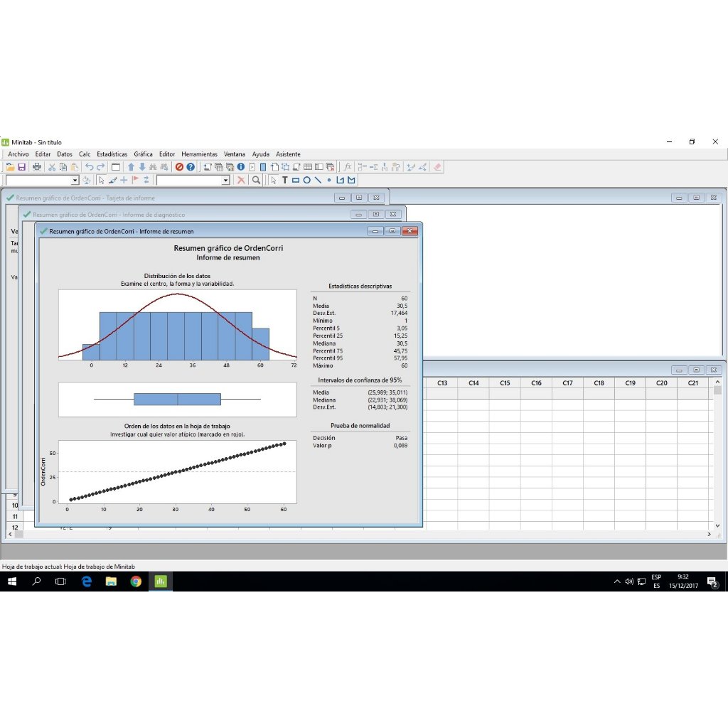The image size is (728, 728).
Task: Expand the worksheet variables dropdown
Action: (76, 180)
